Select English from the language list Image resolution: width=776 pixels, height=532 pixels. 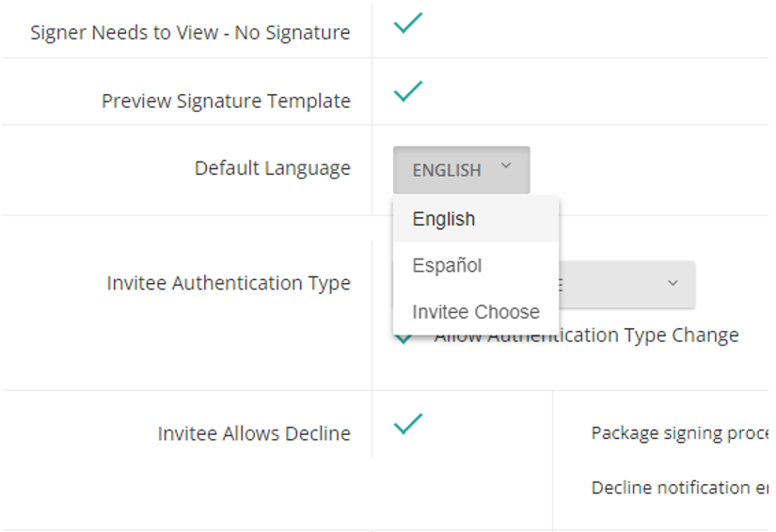tap(444, 219)
